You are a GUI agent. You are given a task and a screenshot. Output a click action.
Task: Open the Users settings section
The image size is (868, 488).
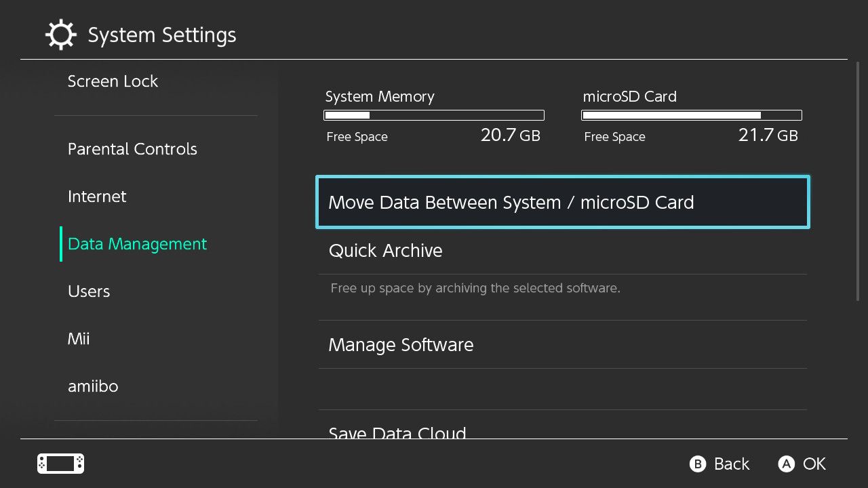(89, 291)
